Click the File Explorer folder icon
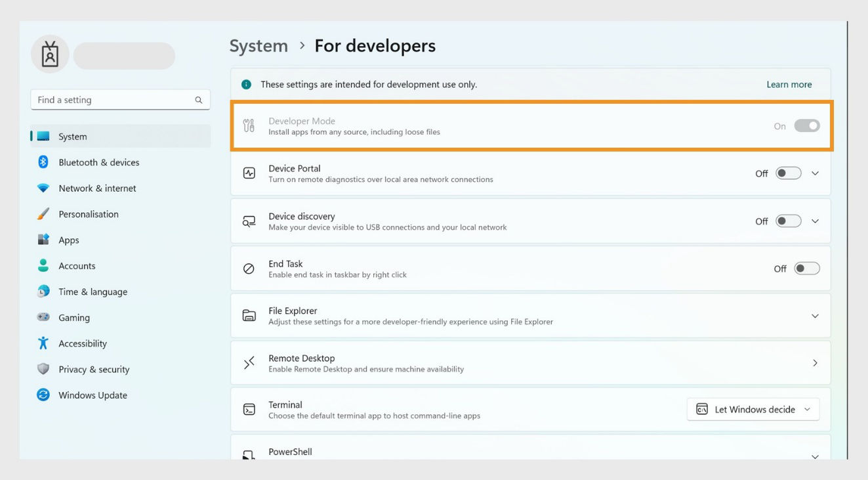This screenshot has height=480, width=868. [x=249, y=316]
